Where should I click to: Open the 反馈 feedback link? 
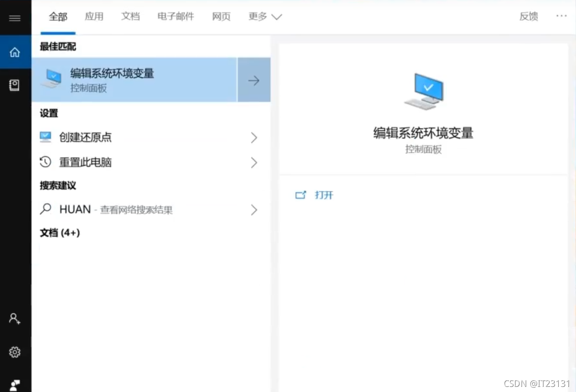pyautogui.click(x=528, y=16)
